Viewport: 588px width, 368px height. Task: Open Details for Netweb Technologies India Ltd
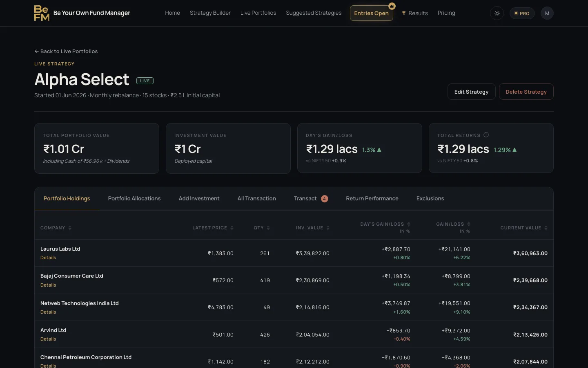[x=48, y=312]
